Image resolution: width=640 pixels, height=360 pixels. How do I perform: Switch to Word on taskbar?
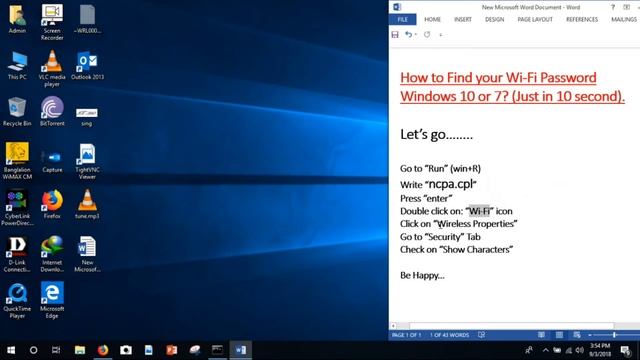coord(240,350)
